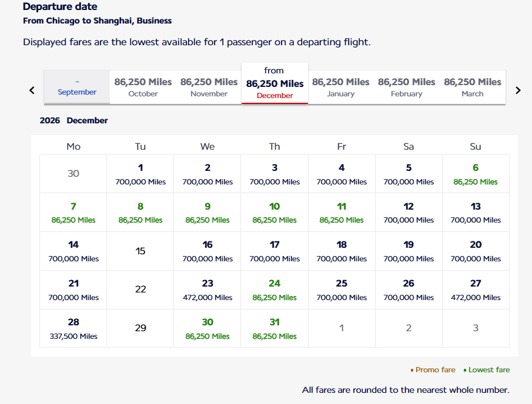532x404 pixels.
Task: Open the February month tab
Action: tap(406, 87)
